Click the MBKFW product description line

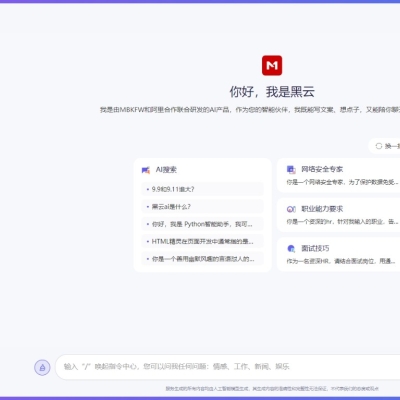[x=250, y=110]
